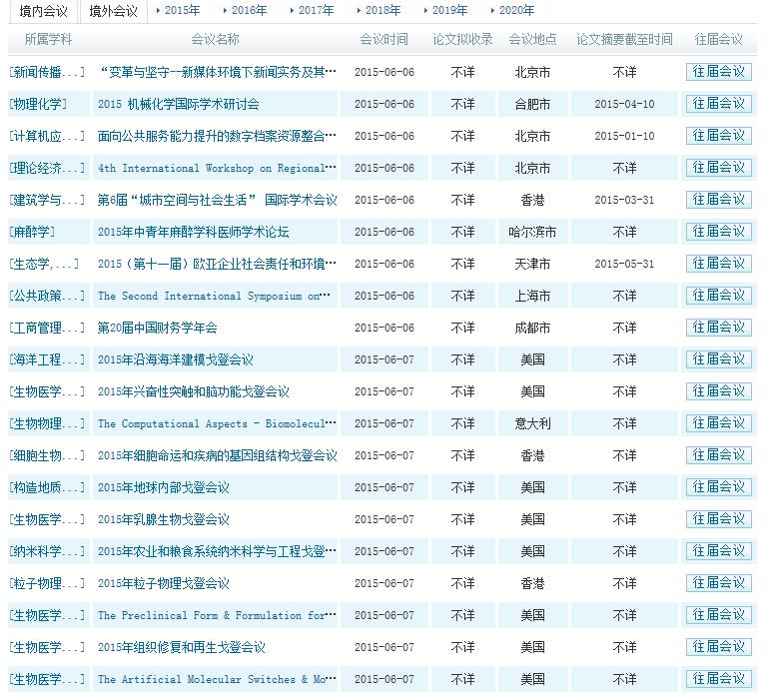The height and width of the screenshot is (700, 768).
Task: Open 2015年组织修复和再生戈登会议 link
Action: point(181,647)
